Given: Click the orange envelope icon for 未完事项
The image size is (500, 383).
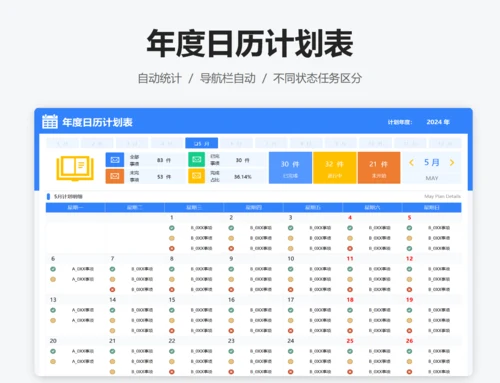Looking at the screenshot, I should click(x=115, y=176).
